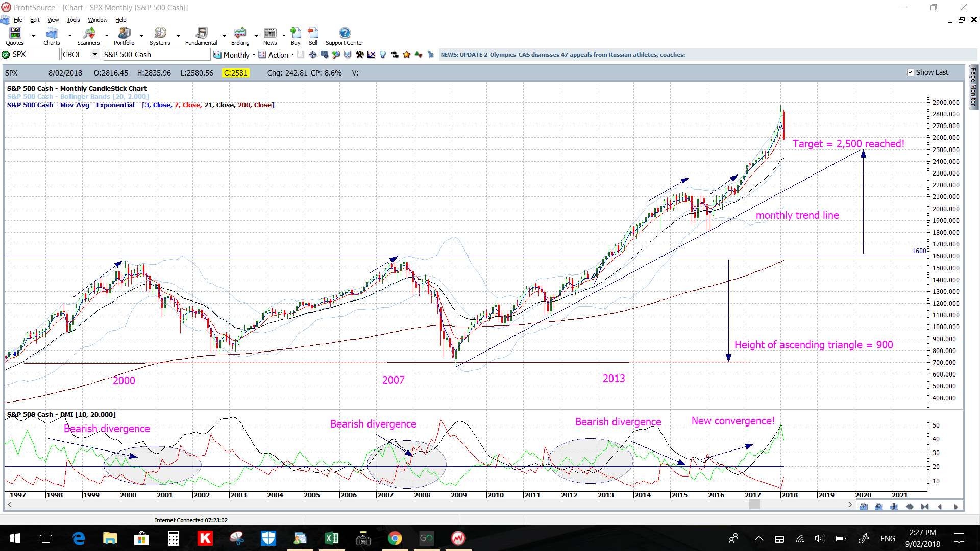Viewport: 980px width, 551px height.
Task: Click the C chart tool below the chart
Action: [x=879, y=507]
